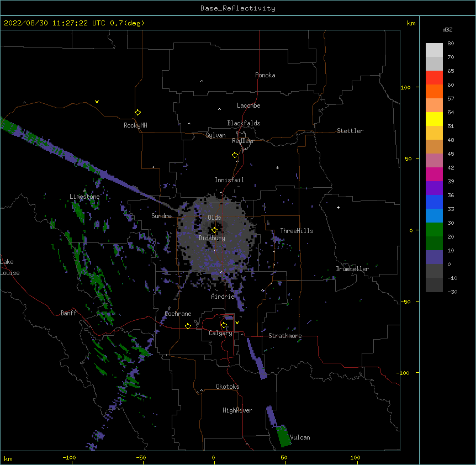
Task: Click the Lake Louise label at left edge
Action: click(10, 267)
